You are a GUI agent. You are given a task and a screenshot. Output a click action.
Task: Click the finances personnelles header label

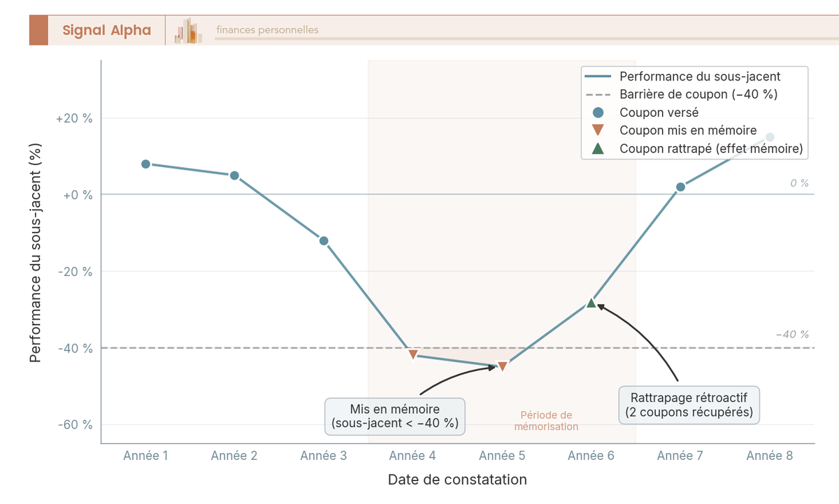[267, 30]
